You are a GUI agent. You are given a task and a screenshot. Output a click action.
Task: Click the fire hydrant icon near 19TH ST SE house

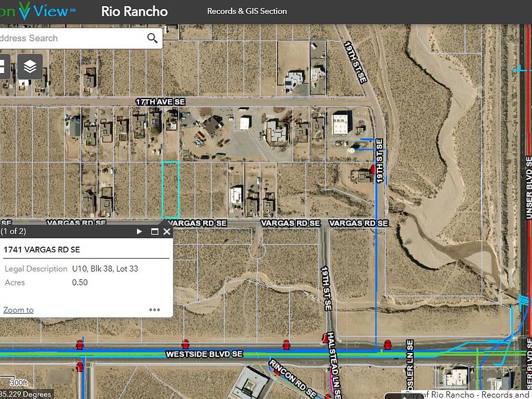pyautogui.click(x=373, y=168)
